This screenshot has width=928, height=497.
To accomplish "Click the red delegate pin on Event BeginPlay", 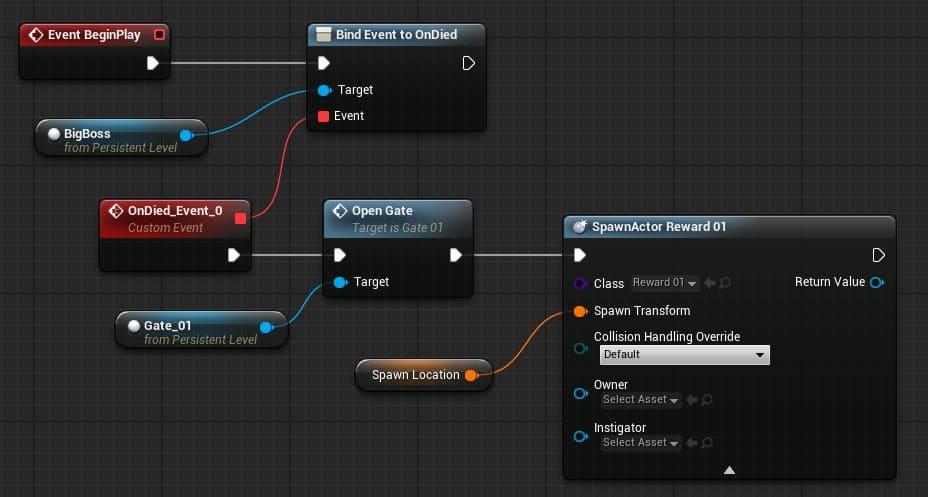I will 159,35.
